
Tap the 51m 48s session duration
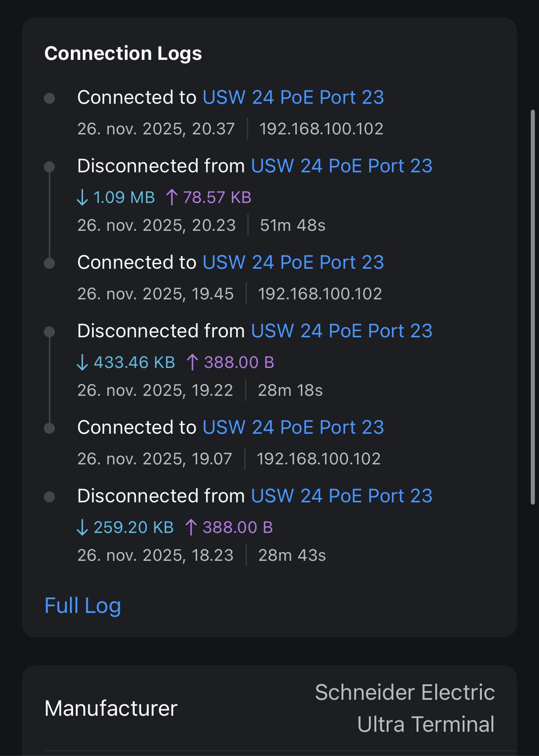click(293, 225)
